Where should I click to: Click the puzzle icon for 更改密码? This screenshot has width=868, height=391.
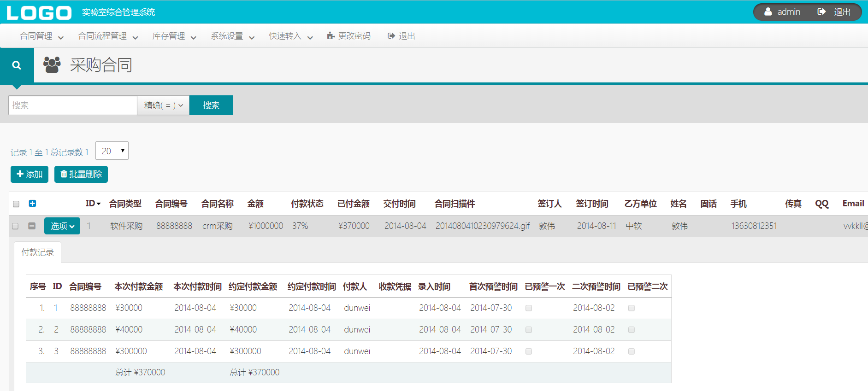[331, 36]
